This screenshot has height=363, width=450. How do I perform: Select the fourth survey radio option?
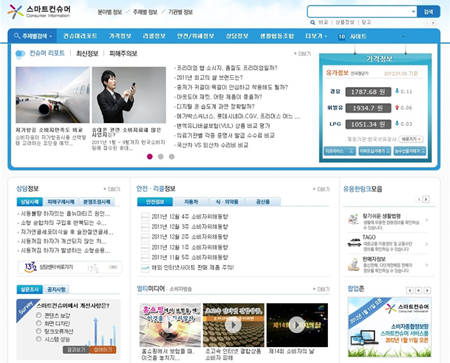tap(39, 339)
